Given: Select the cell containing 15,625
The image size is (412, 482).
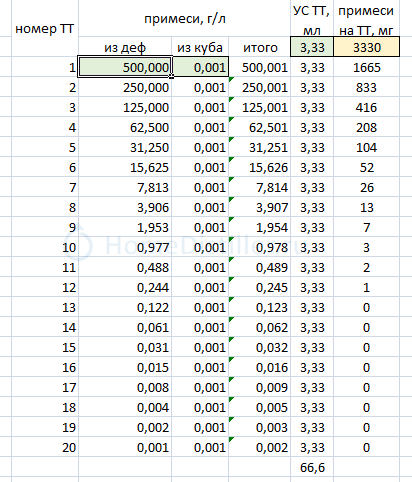Looking at the screenshot, I should pyautogui.click(x=125, y=167).
